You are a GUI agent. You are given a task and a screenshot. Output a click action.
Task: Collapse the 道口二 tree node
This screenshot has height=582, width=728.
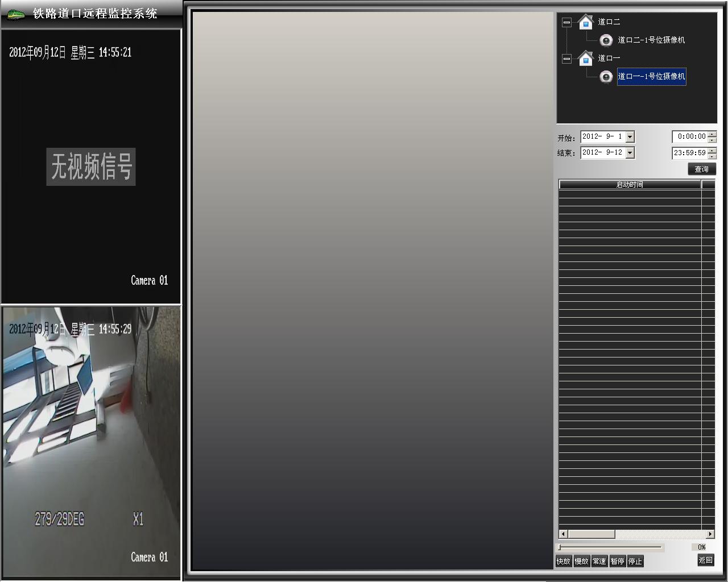point(566,23)
